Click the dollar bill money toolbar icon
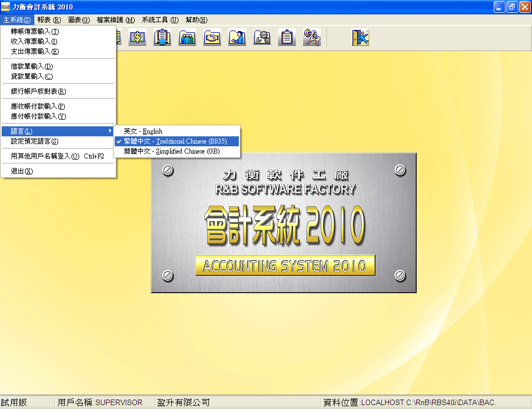The height and width of the screenshot is (409, 532). [137, 37]
